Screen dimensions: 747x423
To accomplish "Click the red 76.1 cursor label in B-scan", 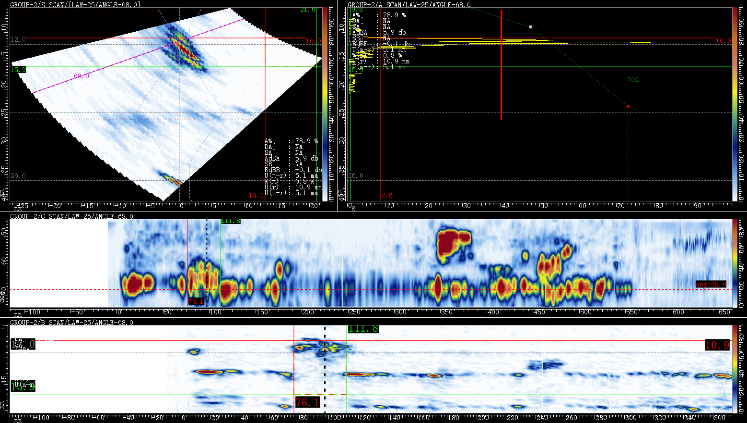I will point(307,403).
